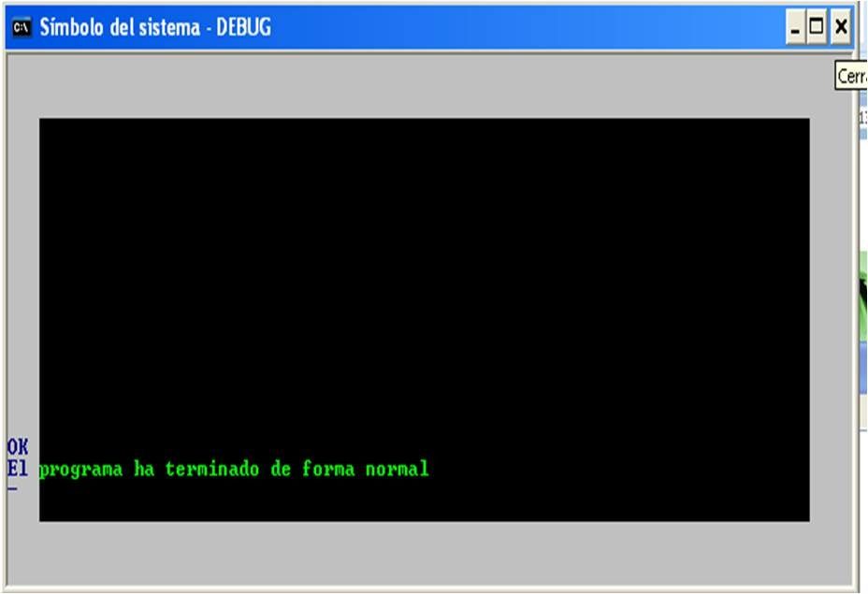
Task: Minimize the Símbolo del sistema window
Action: (795, 27)
